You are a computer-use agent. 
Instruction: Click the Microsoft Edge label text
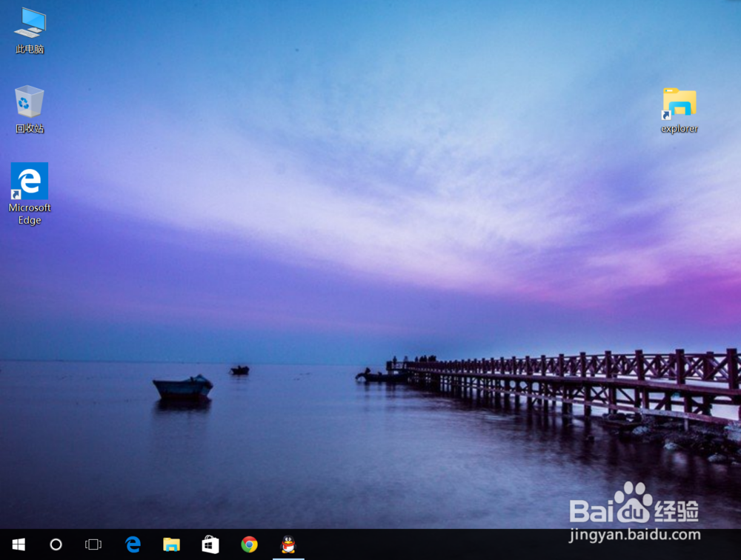[x=30, y=213]
